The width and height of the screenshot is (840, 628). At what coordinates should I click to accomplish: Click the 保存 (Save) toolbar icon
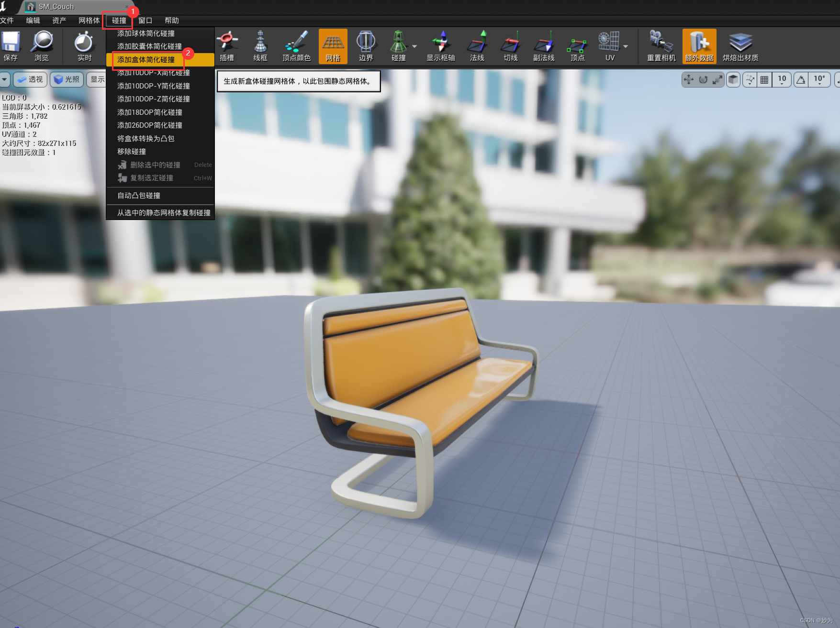click(11, 46)
